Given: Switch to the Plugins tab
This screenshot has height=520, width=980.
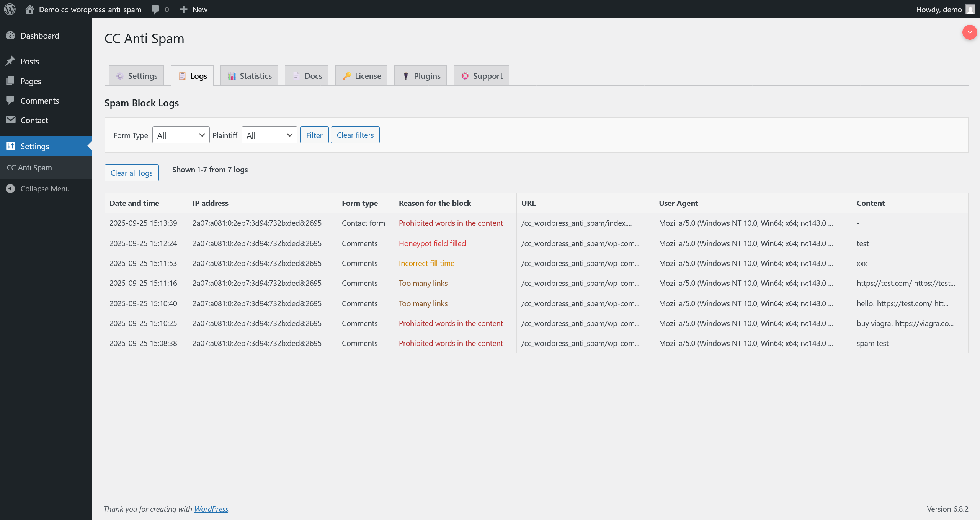Looking at the screenshot, I should pyautogui.click(x=420, y=75).
